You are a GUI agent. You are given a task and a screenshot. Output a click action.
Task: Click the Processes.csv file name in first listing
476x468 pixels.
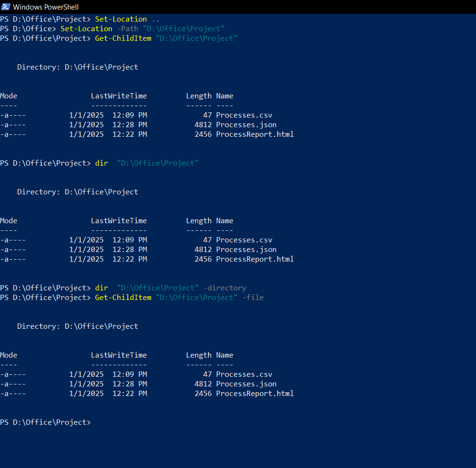(244, 115)
